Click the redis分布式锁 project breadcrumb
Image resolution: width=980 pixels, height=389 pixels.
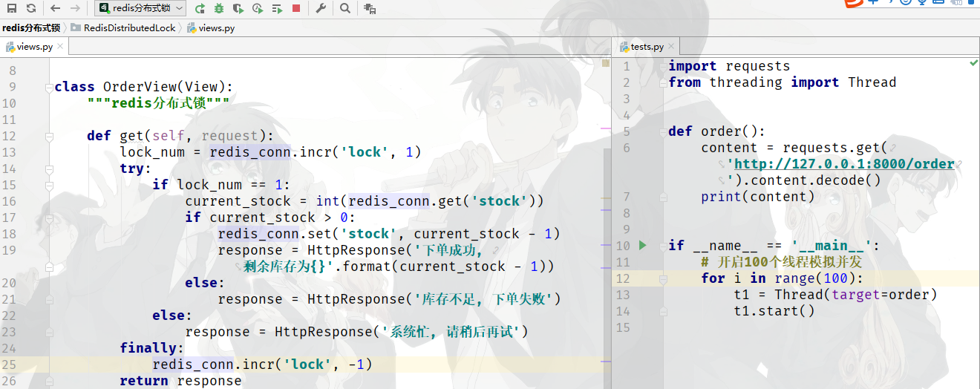click(x=31, y=27)
